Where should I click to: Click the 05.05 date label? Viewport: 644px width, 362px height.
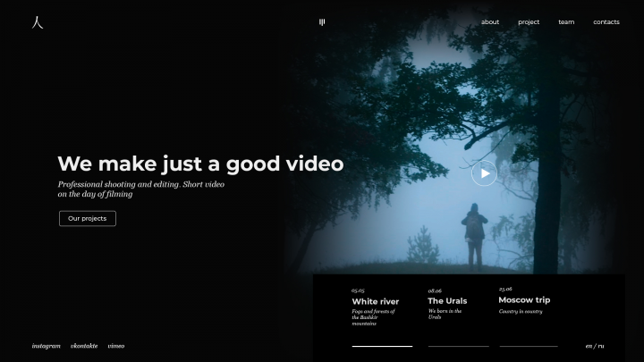pos(358,290)
